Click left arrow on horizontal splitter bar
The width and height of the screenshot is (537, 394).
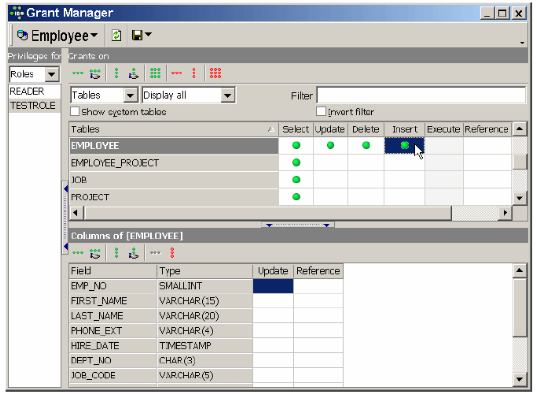[270, 225]
